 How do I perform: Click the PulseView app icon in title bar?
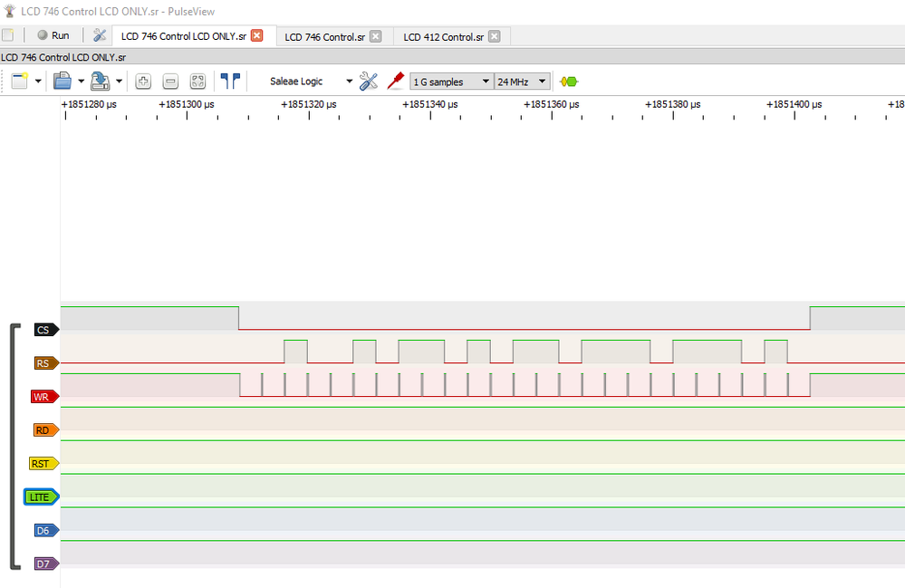click(x=9, y=11)
